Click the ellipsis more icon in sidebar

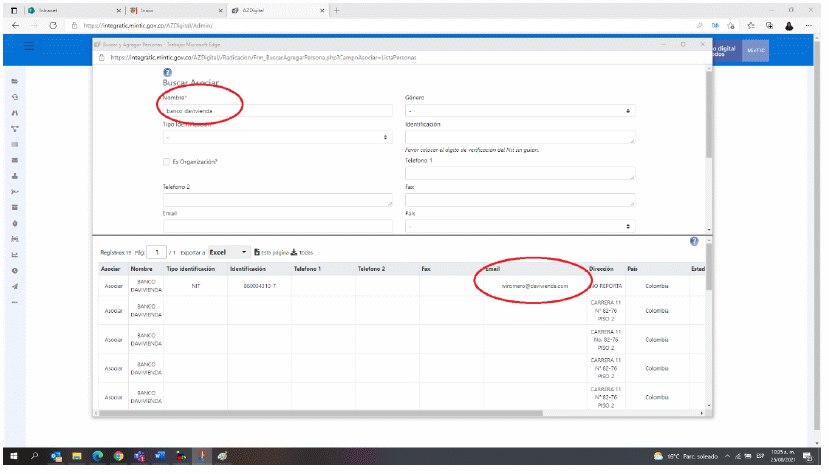15,302
